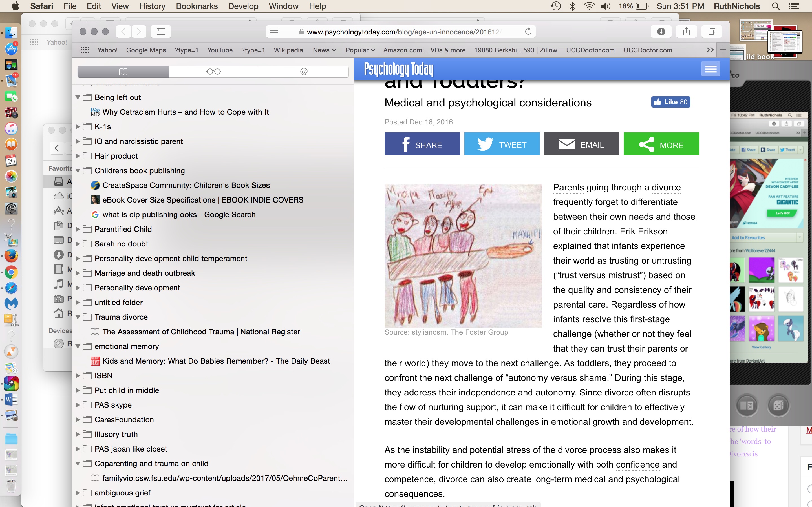812x507 pixels.
Task: Click the Show Favorites grid icon
Action: point(85,50)
